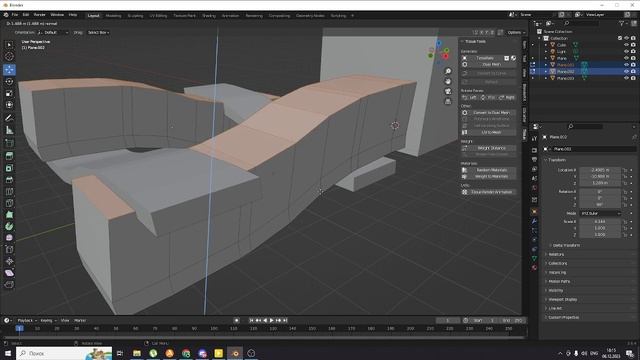Activate the Move tool

tap(9, 69)
